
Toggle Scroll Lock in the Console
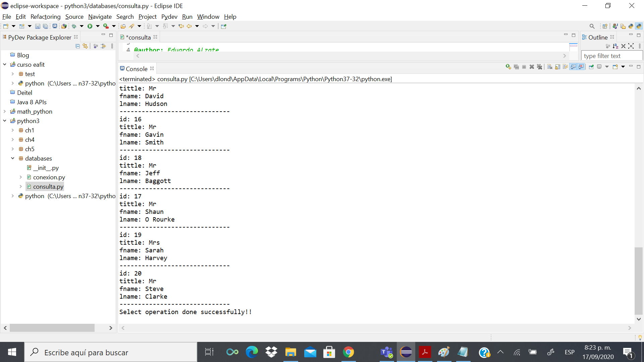pyautogui.click(x=557, y=67)
